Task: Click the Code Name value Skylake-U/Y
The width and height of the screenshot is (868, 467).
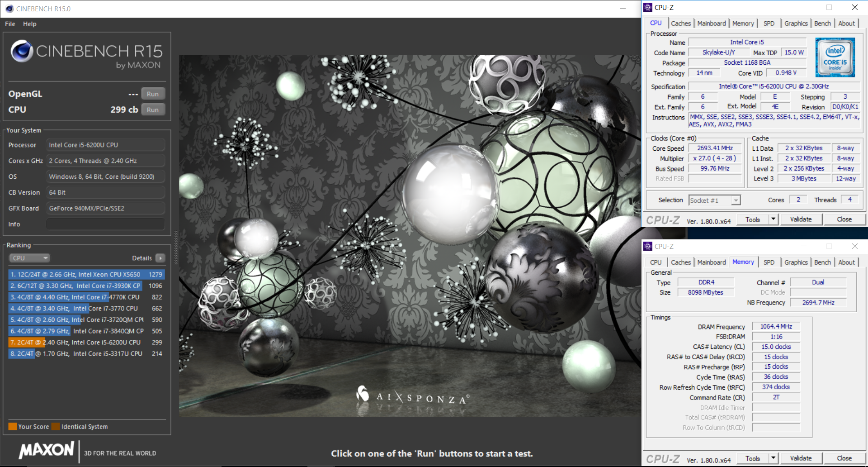Action: pos(718,52)
